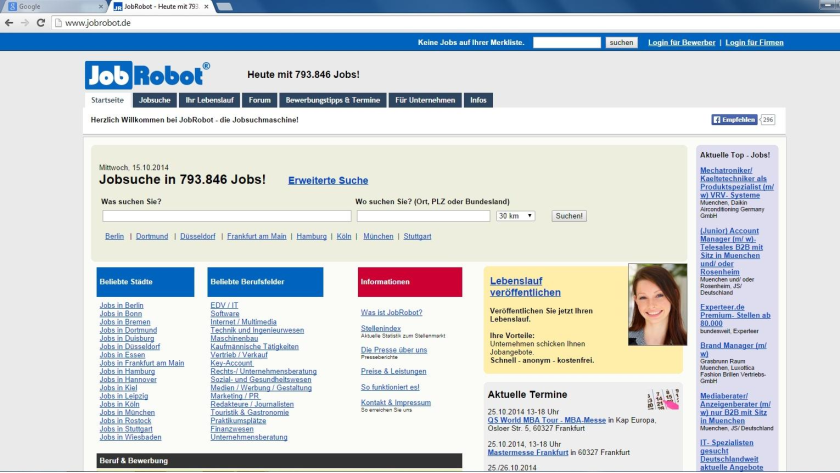Select München quick city link
The image size is (840, 473).
[x=378, y=236]
